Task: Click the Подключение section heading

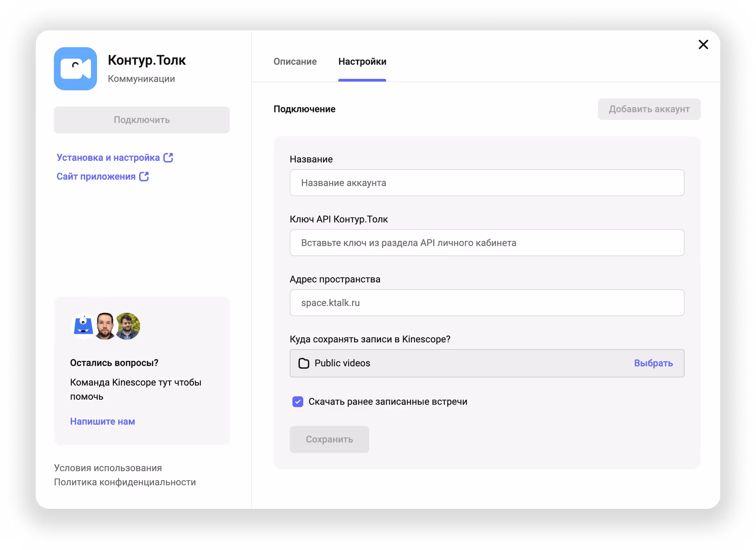Action: tap(304, 109)
